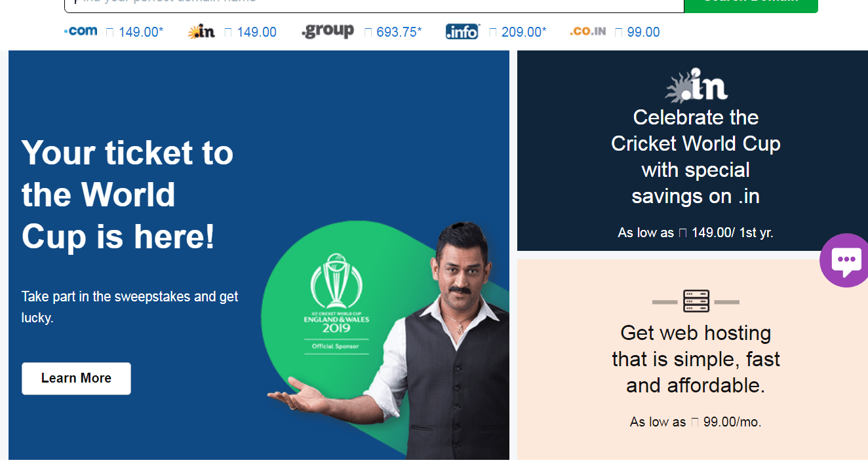Click the .com domain logo
The height and width of the screenshot is (471, 868).
[80, 31]
